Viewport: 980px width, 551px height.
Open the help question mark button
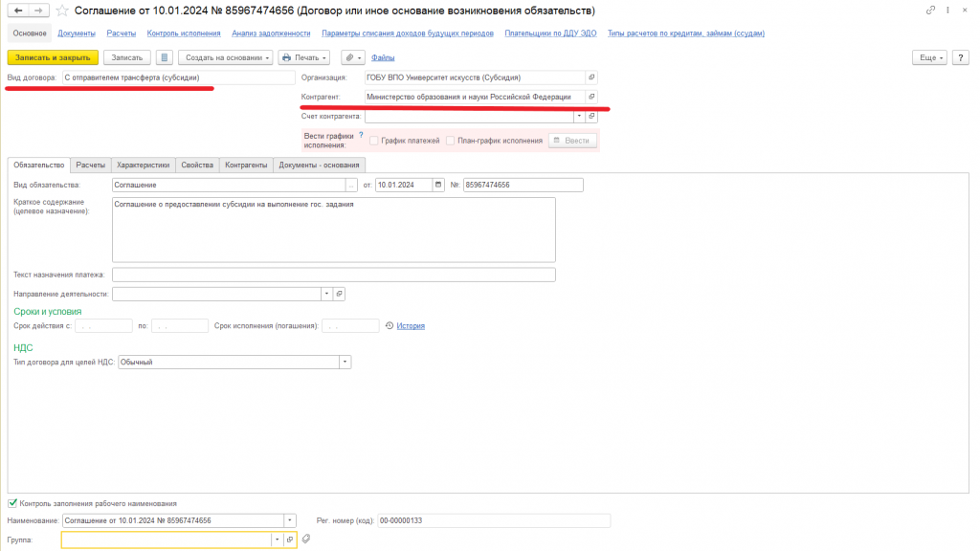tap(961, 57)
